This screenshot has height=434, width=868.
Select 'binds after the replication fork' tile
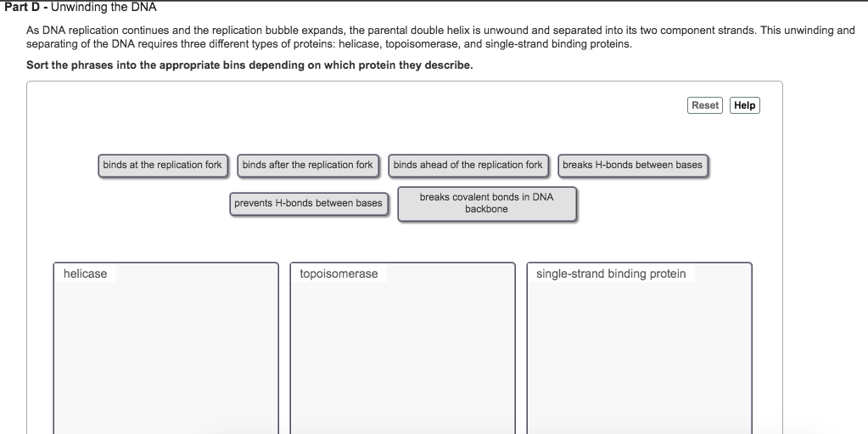308,165
